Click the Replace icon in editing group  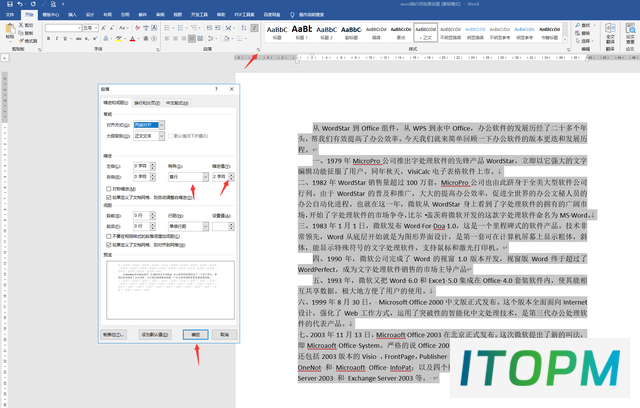coord(578,33)
